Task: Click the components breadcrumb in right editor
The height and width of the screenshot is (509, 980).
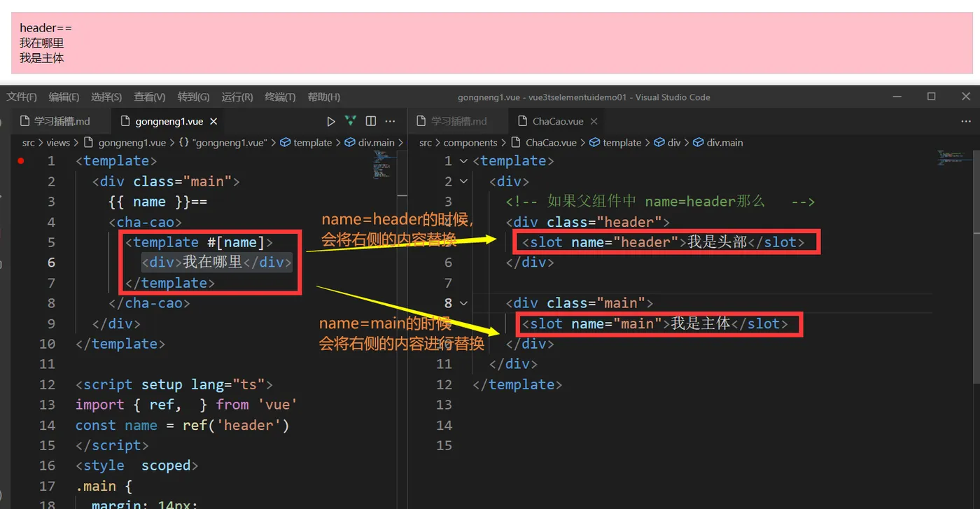Action: click(x=470, y=142)
